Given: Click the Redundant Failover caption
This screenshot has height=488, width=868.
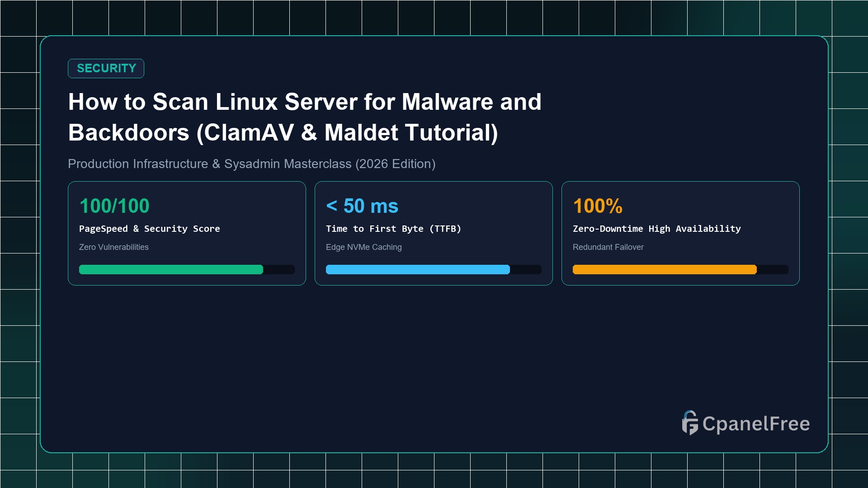Looking at the screenshot, I should click(608, 247).
